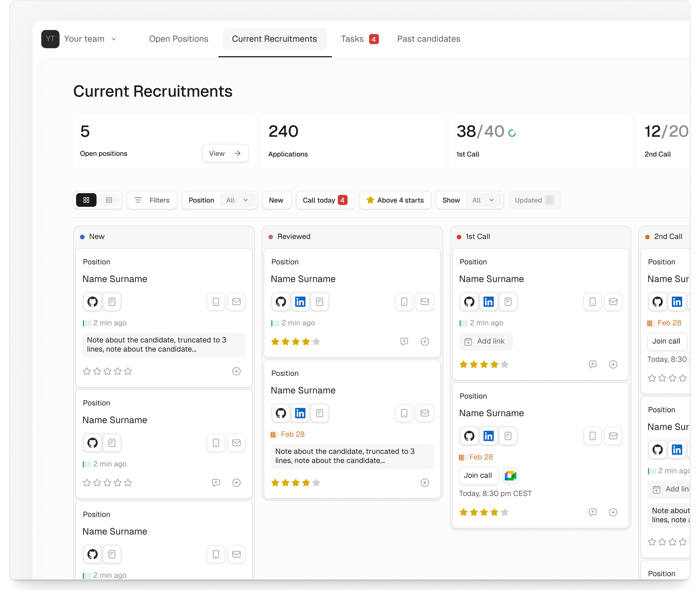Image resolution: width=700 pixels, height=590 pixels.
Task: Select Current Recruitments tab
Action: tap(274, 39)
